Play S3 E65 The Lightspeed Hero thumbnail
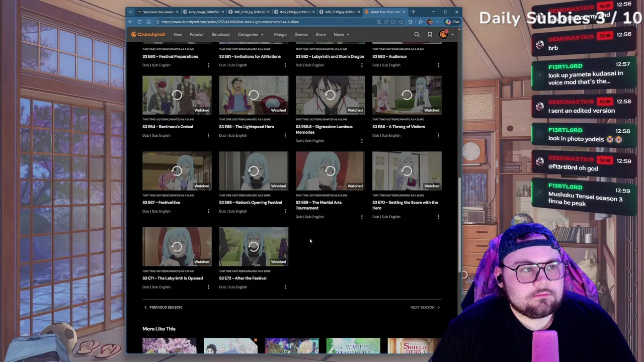 coord(254,95)
